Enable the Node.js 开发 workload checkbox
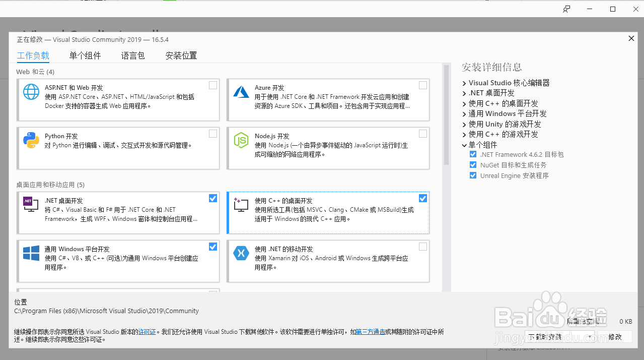The image size is (644, 360). tap(423, 134)
